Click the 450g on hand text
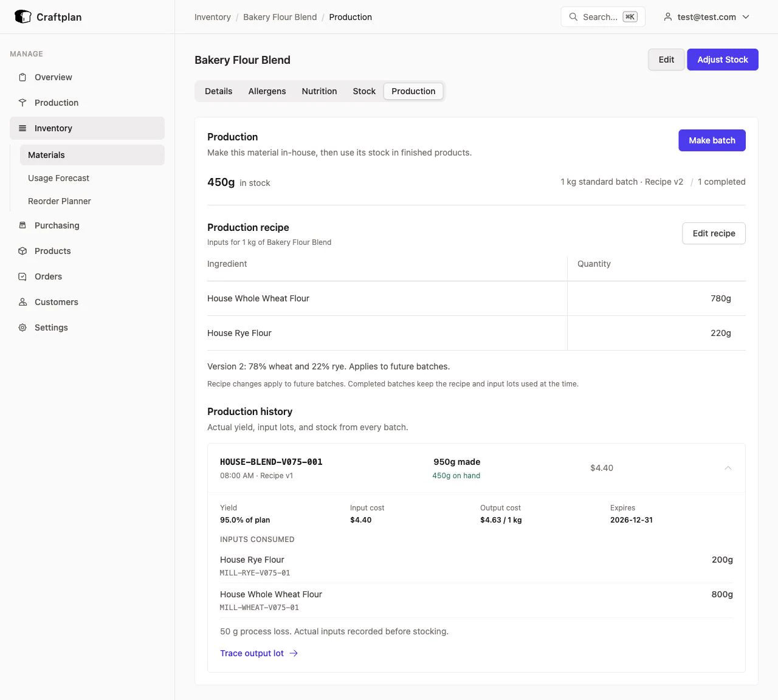This screenshot has height=700, width=778. click(456, 476)
